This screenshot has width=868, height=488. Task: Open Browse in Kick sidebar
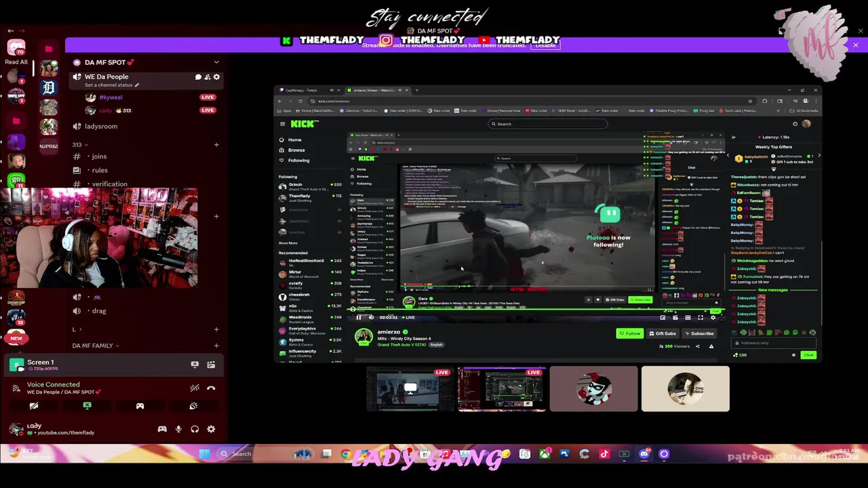pos(296,150)
